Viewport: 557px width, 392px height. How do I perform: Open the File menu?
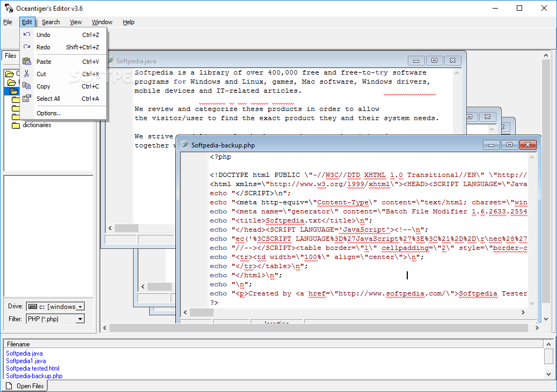[x=8, y=22]
